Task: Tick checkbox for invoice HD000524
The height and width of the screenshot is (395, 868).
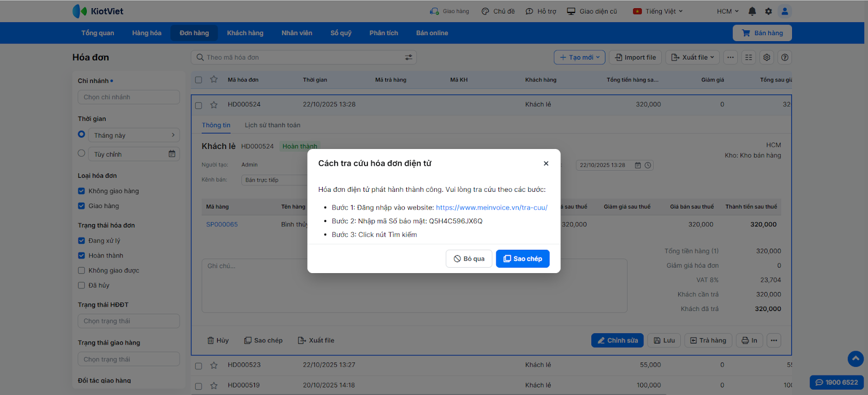Action: coord(199,105)
